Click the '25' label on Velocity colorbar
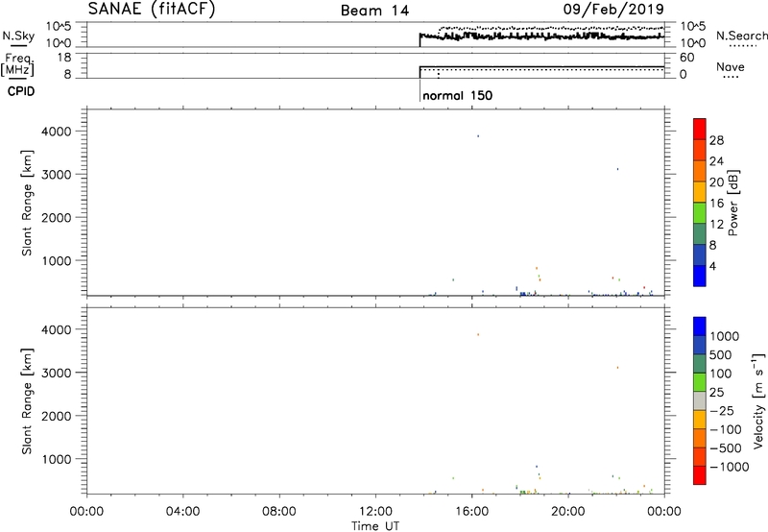Screen dimensions: 768x532 (716, 393)
